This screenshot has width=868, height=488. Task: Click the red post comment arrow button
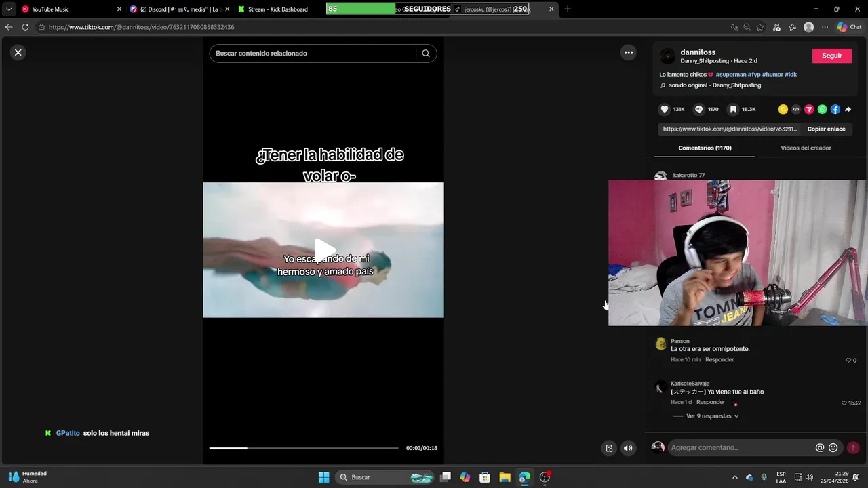click(x=853, y=447)
